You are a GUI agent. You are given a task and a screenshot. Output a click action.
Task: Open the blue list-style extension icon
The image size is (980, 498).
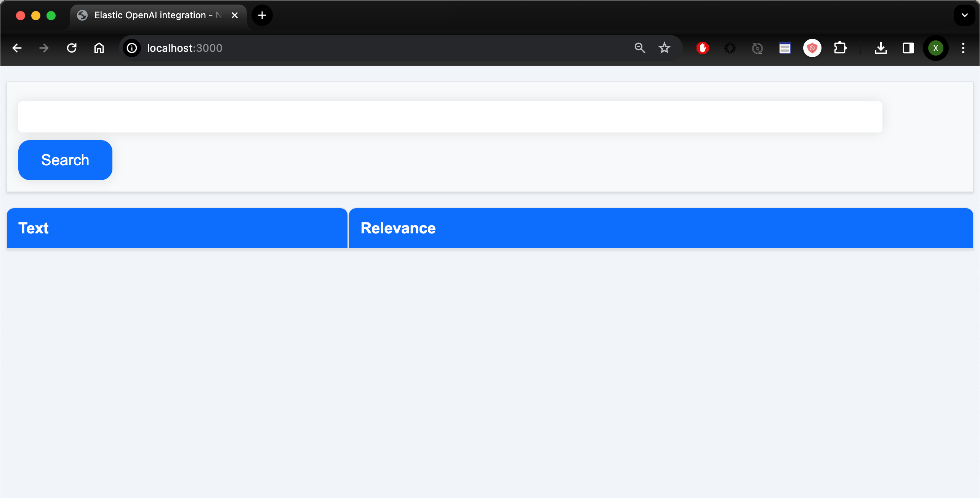(x=785, y=48)
